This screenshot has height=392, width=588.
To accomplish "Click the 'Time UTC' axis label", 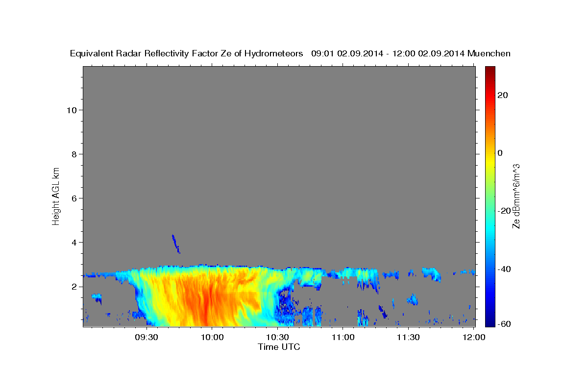I will pos(279,347).
